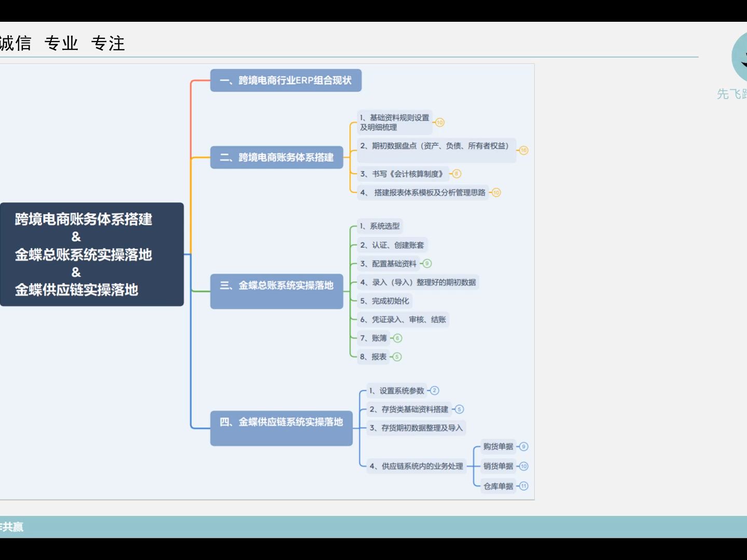Click node 1、系统选型
Image resolution: width=747 pixels, height=560 pixels.
[380, 226]
